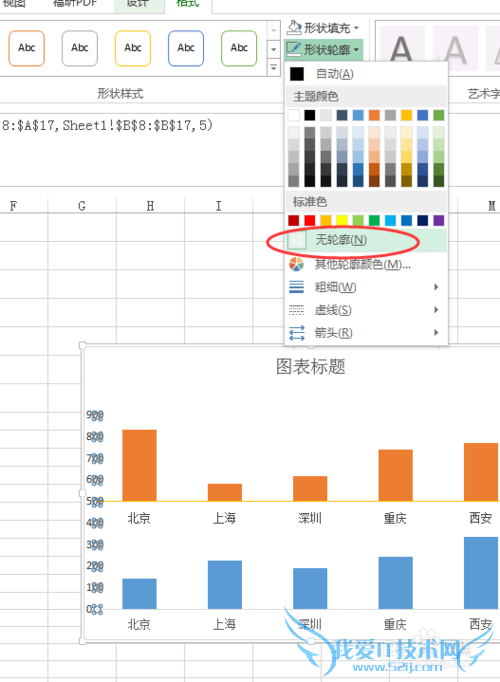
Task: Apply the gray-outlined Abc shape style
Action: pyautogui.click(x=80, y=48)
